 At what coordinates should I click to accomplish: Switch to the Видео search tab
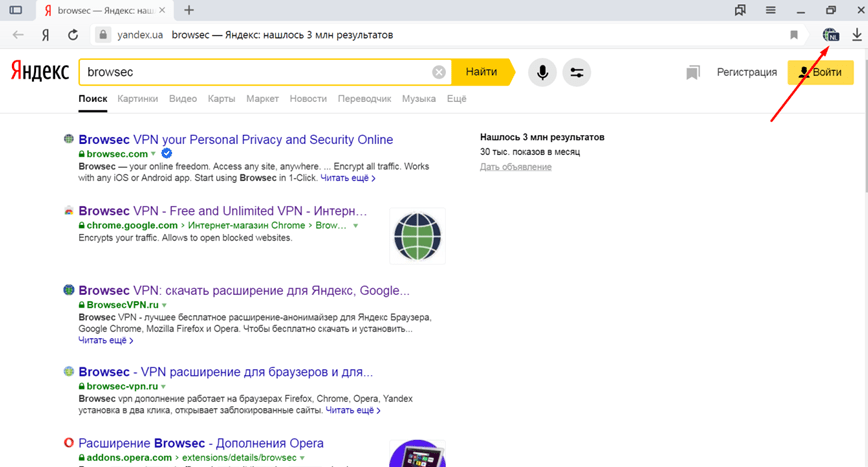[183, 99]
